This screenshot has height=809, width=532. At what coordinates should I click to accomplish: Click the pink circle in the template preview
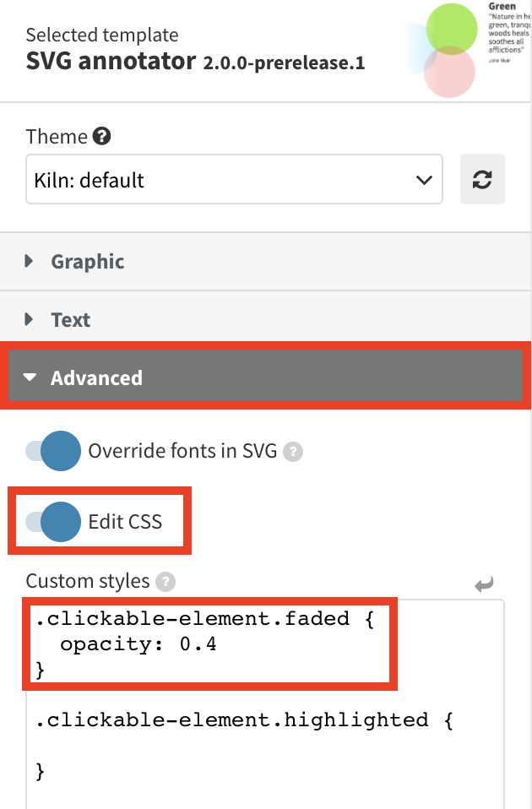tap(453, 74)
